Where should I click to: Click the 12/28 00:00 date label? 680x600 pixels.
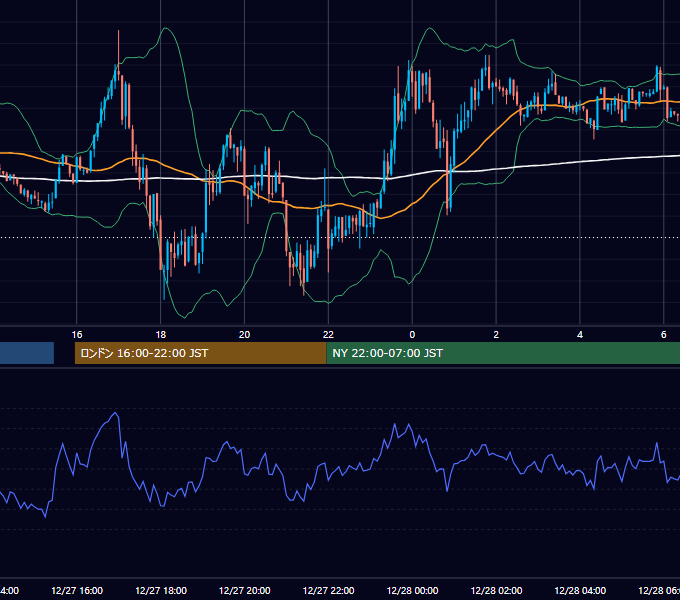412,590
